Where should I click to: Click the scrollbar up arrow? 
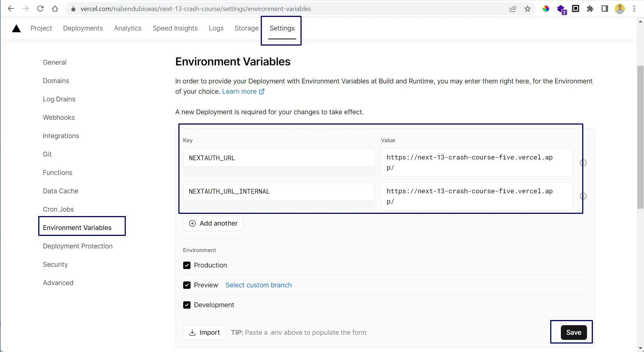tap(640, 22)
